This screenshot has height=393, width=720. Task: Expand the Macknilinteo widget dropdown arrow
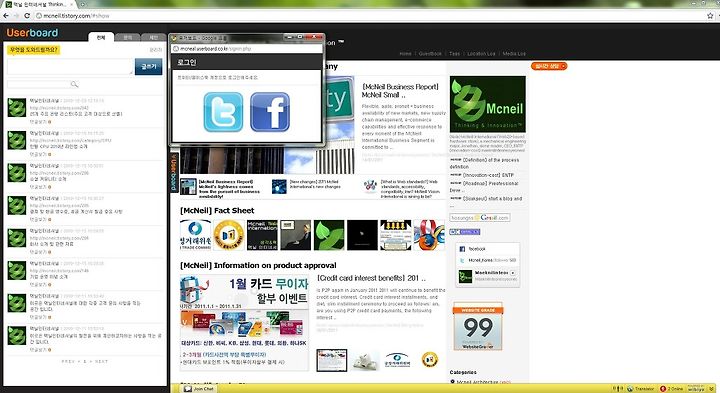tap(512, 273)
